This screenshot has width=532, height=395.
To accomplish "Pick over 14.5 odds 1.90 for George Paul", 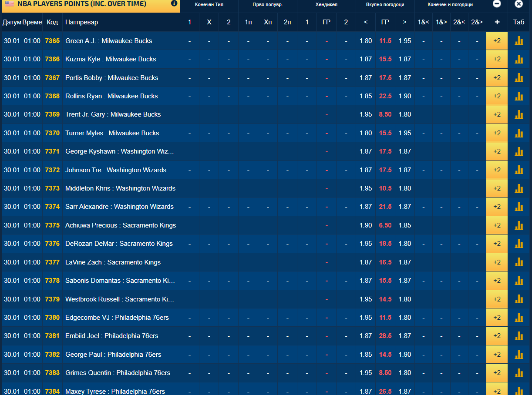I will pos(405,355).
